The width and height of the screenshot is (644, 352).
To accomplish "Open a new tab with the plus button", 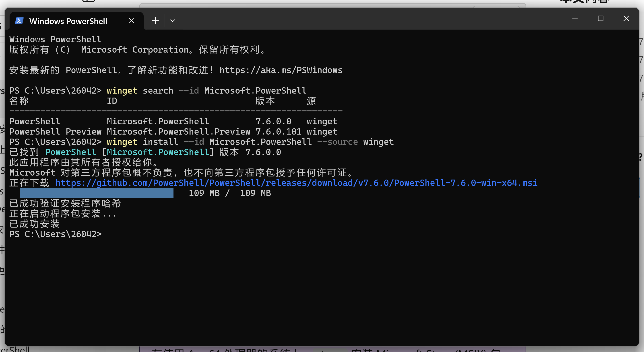I will (x=155, y=20).
